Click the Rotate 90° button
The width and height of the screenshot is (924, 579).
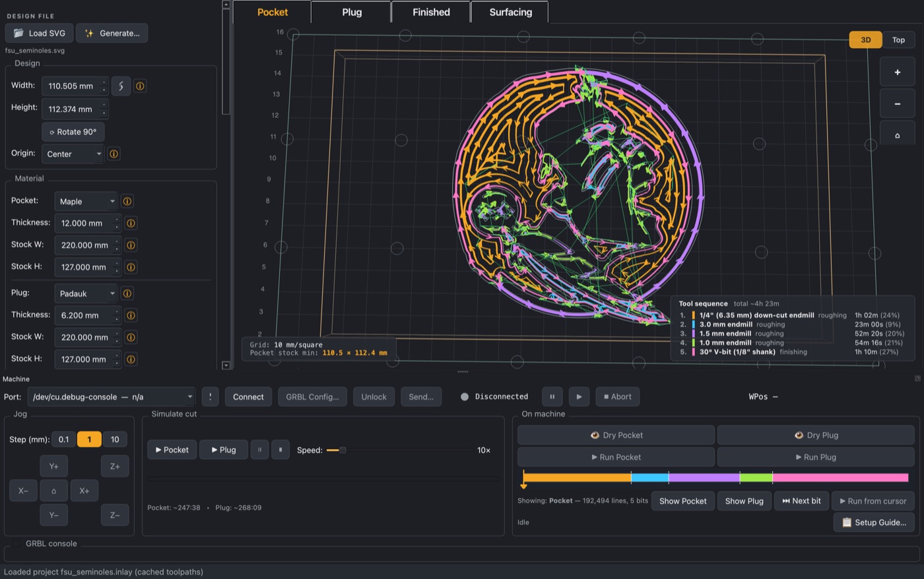(73, 132)
